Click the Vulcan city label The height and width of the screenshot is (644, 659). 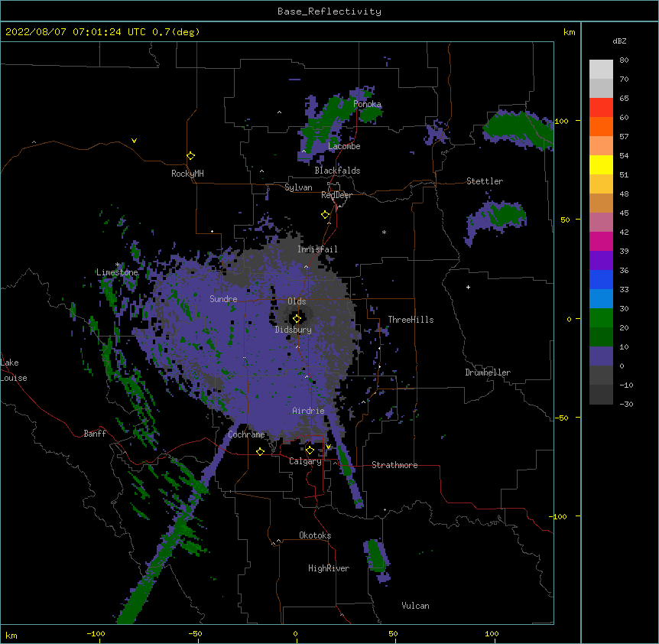coord(415,606)
